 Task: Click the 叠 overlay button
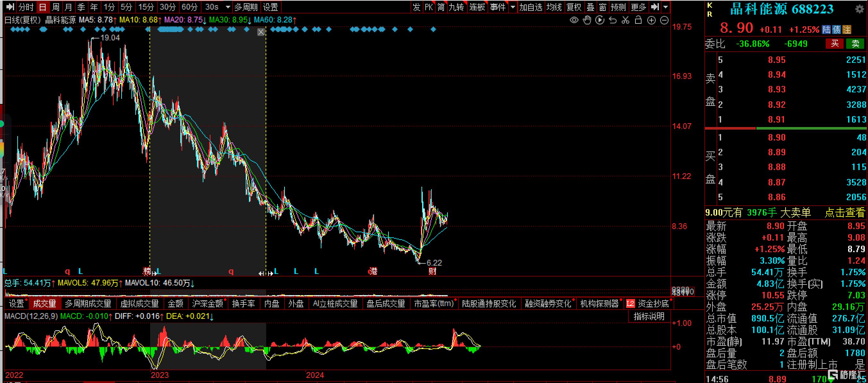point(590,7)
